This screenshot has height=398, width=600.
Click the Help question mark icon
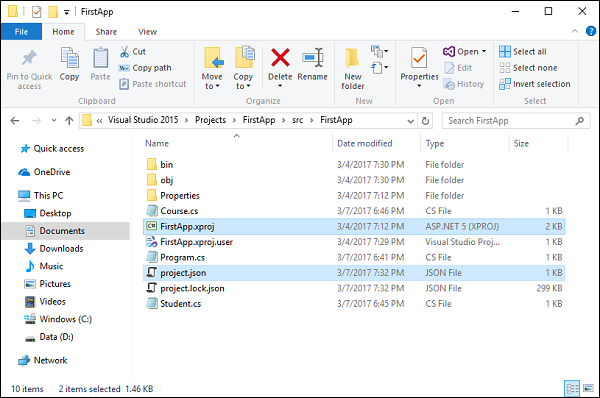591,31
